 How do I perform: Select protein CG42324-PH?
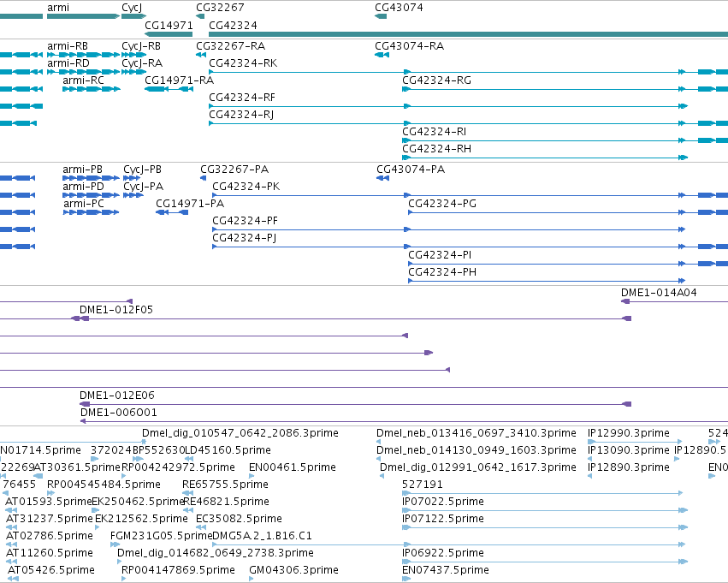coord(442,273)
